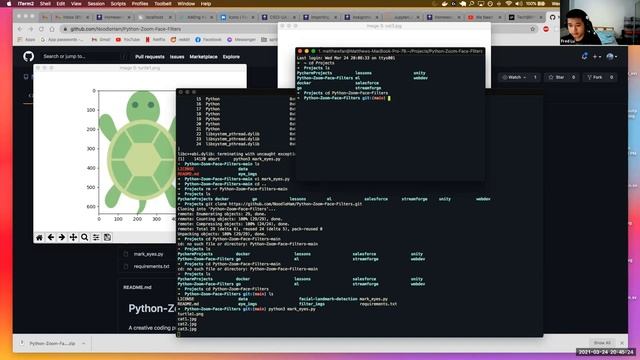The height and width of the screenshot is (360, 640).
Task: Click the Save figure icon in plot toolbar
Action: (107, 237)
